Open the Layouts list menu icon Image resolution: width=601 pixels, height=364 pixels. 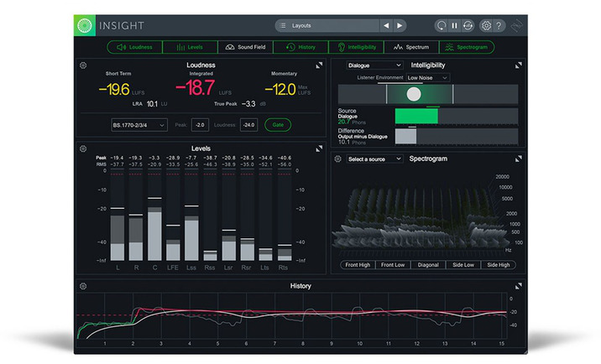pos(283,26)
